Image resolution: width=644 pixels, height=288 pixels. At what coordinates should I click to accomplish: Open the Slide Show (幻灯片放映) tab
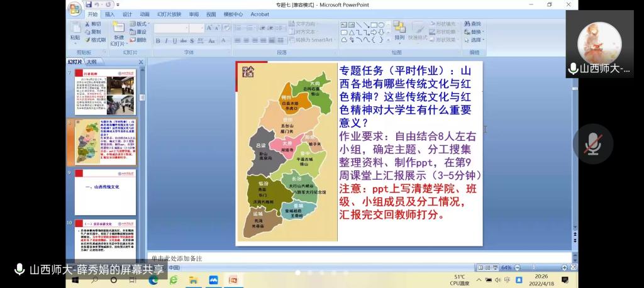pos(169,14)
